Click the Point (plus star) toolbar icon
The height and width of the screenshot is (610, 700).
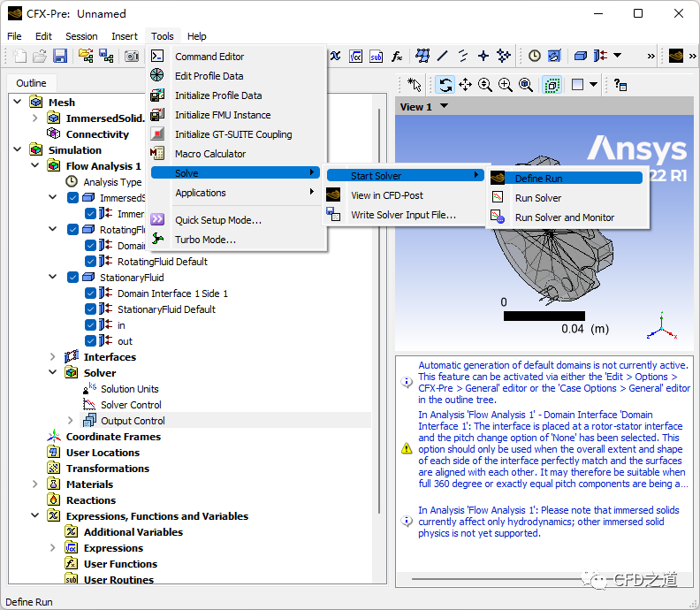click(x=483, y=56)
